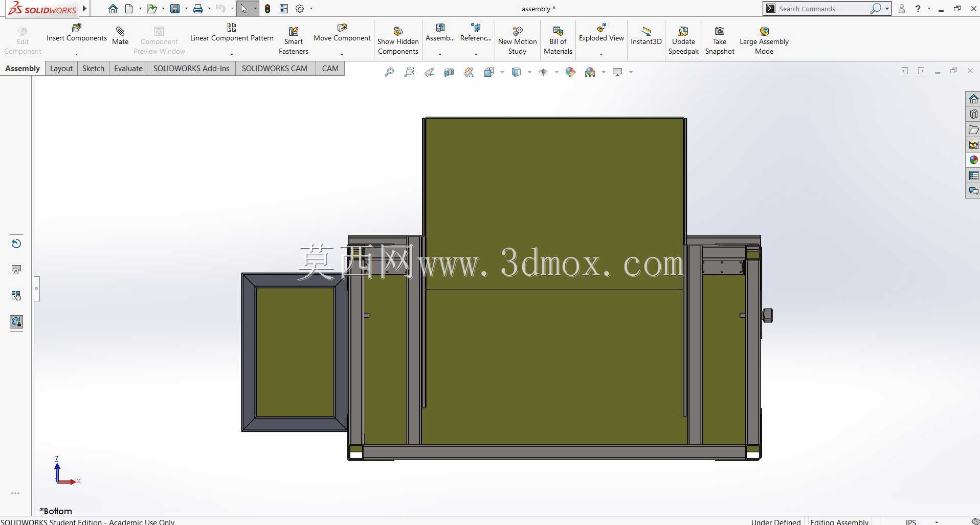980x525 pixels.
Task: Click the Rebuild traffic light icon
Action: pyautogui.click(x=268, y=9)
